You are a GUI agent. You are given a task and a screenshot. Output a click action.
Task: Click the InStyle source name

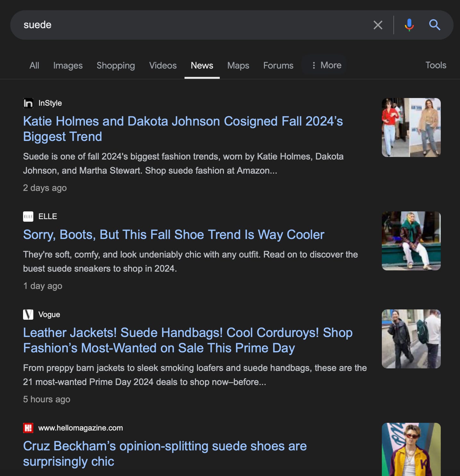point(50,103)
